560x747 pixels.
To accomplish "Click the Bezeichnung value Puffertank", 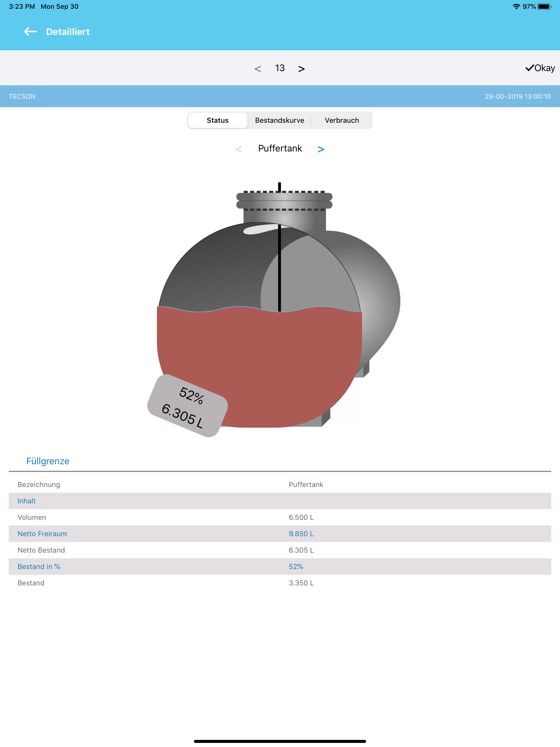I will pos(306,485).
